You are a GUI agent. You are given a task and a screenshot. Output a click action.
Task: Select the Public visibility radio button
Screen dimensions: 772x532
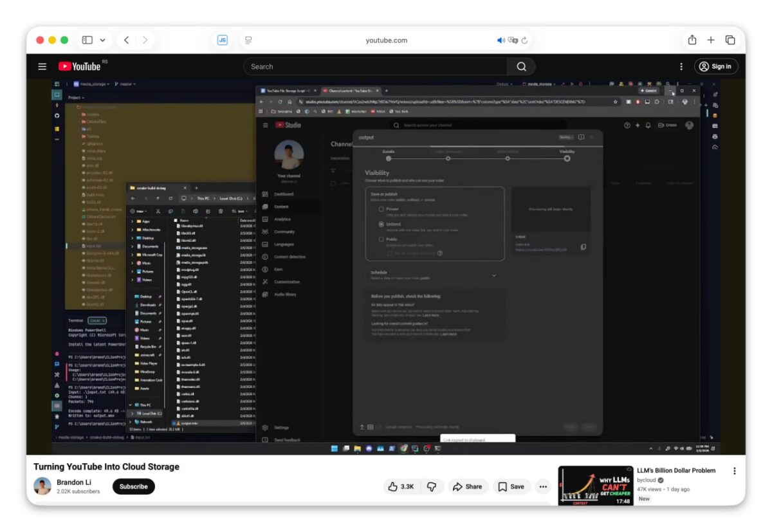click(381, 239)
